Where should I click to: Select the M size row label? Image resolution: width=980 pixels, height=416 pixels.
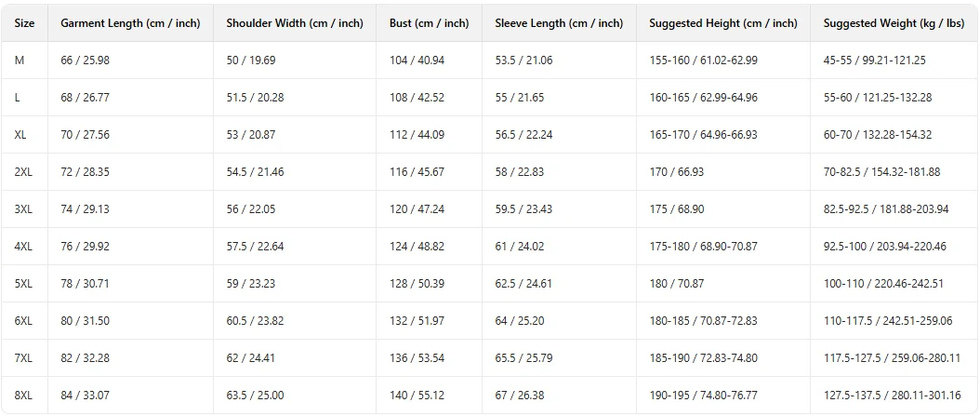click(x=19, y=60)
